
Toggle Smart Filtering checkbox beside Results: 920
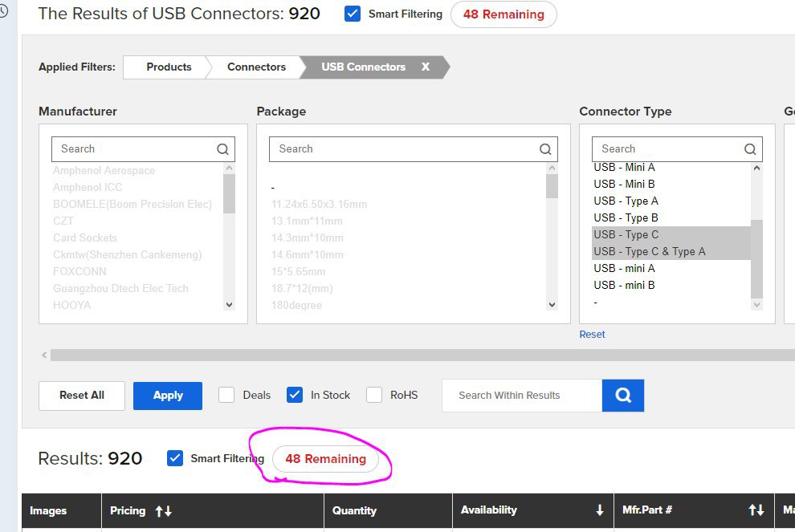point(175,458)
